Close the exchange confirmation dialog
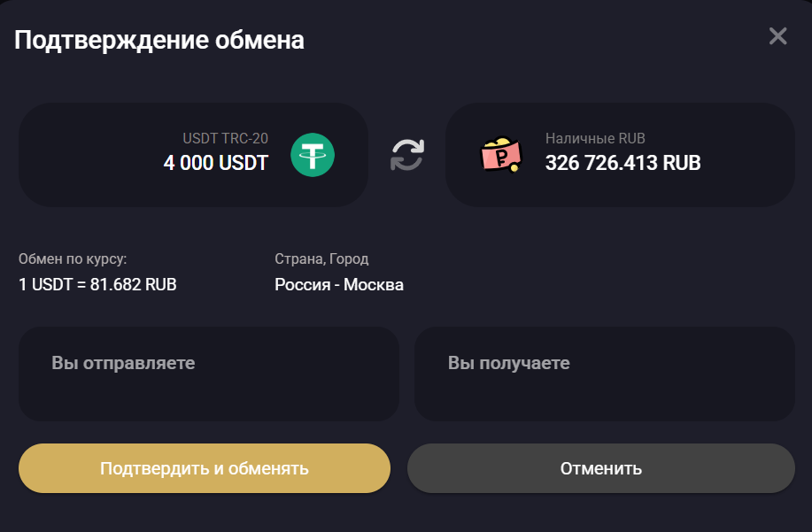 (777, 36)
